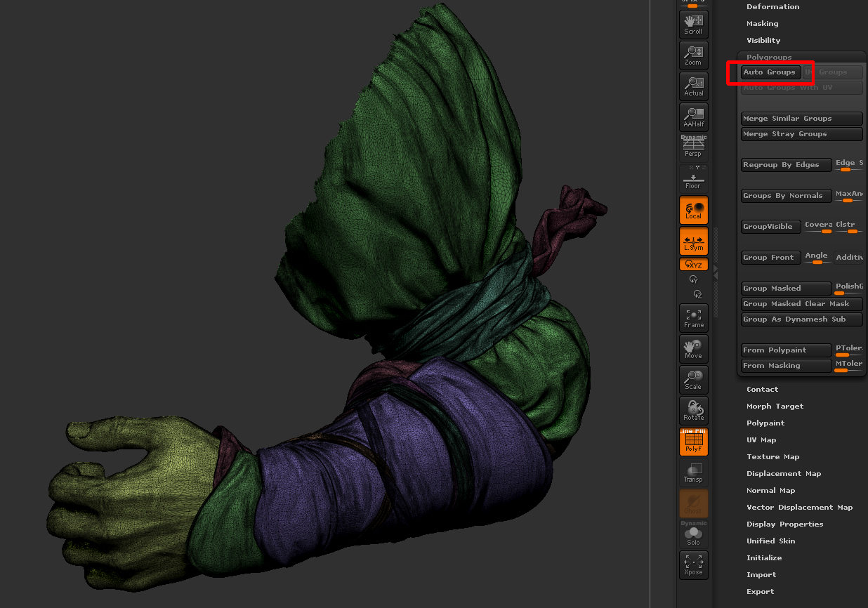Expand the Initialize section
The width and height of the screenshot is (868, 608).
tap(764, 558)
